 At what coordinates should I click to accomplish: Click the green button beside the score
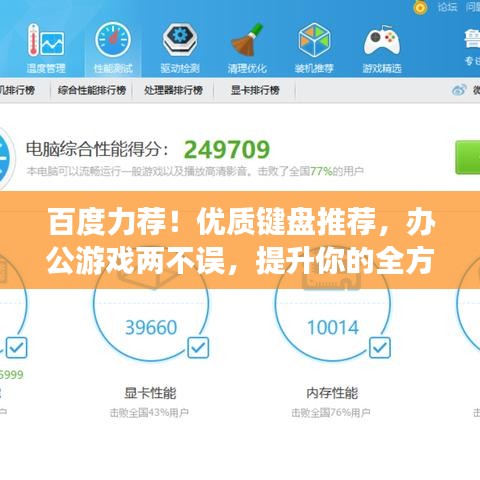(468, 157)
